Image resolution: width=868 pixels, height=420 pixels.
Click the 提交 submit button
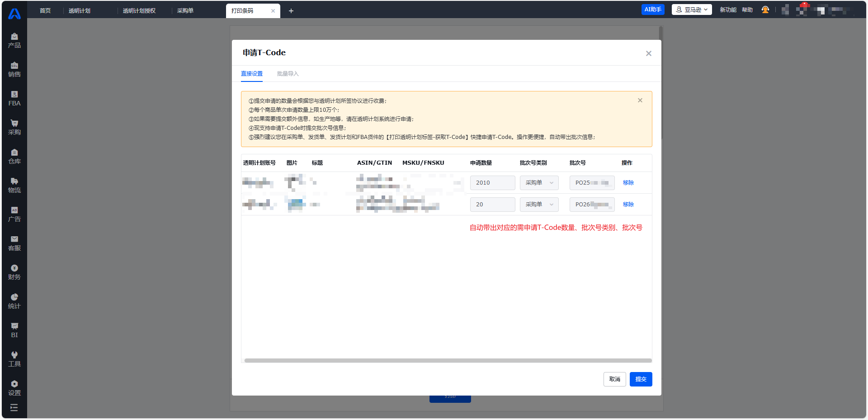pos(641,379)
